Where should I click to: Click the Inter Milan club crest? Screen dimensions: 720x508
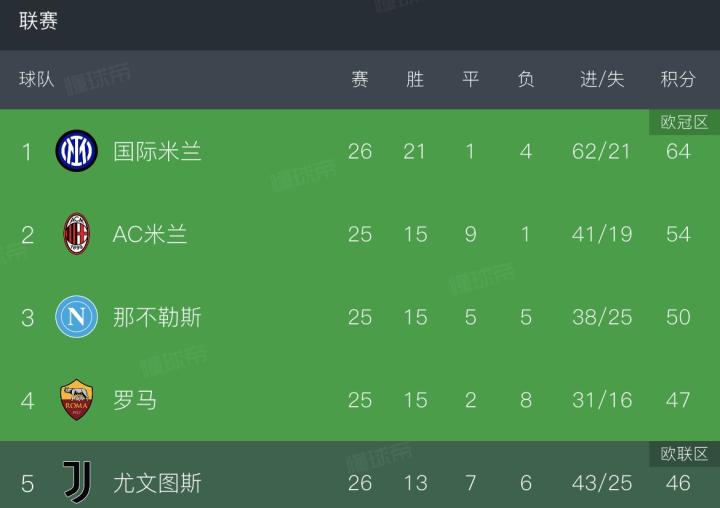click(x=77, y=151)
